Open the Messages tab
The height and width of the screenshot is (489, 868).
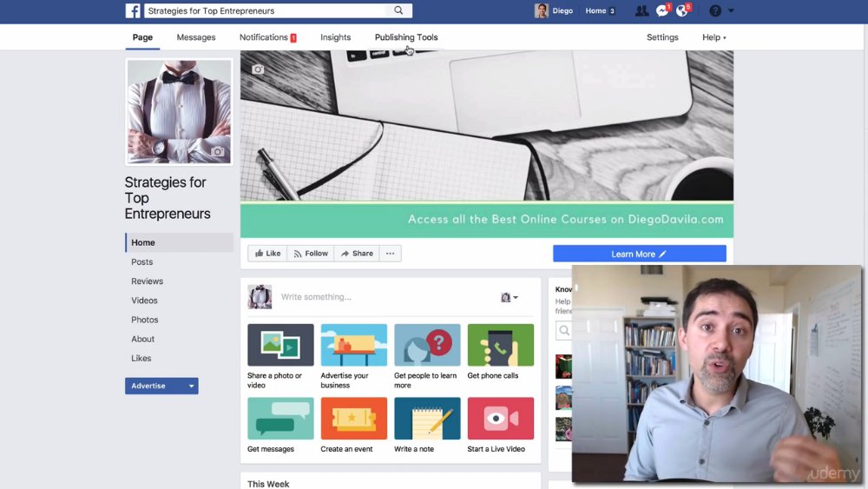click(x=196, y=37)
